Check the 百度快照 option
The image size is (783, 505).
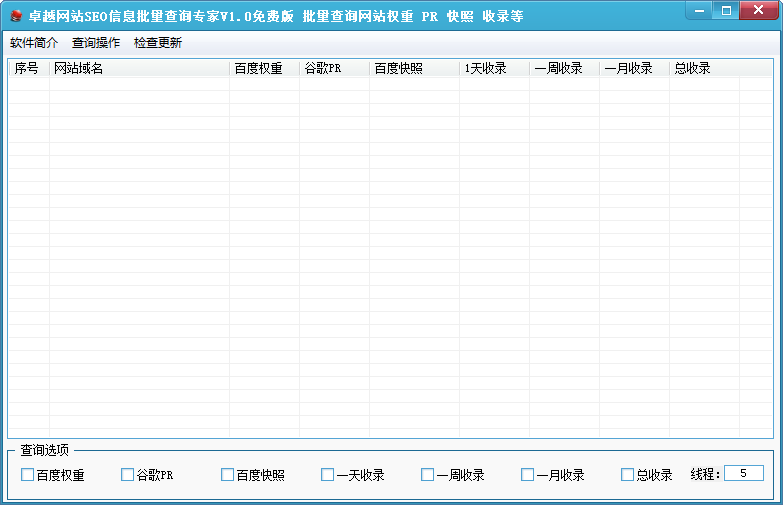(227, 475)
